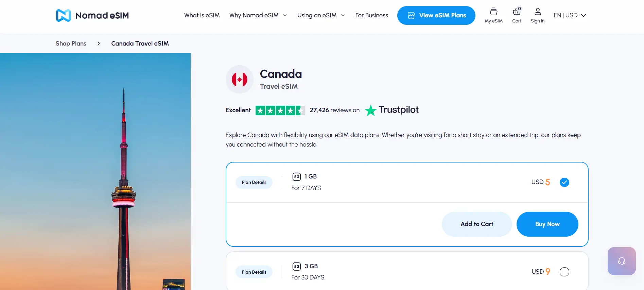Click the selected checkmark on the 1 GB plan
This screenshot has height=290, width=644.
click(x=564, y=182)
